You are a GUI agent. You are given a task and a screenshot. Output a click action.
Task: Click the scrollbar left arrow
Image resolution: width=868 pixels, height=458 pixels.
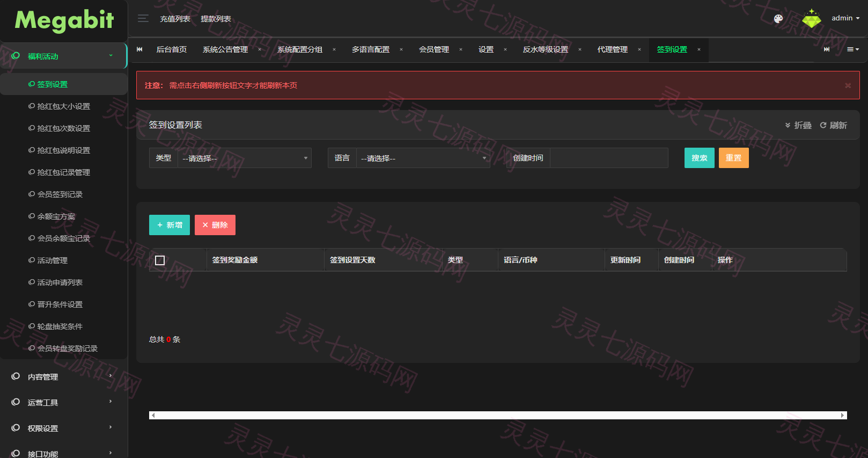pos(153,415)
